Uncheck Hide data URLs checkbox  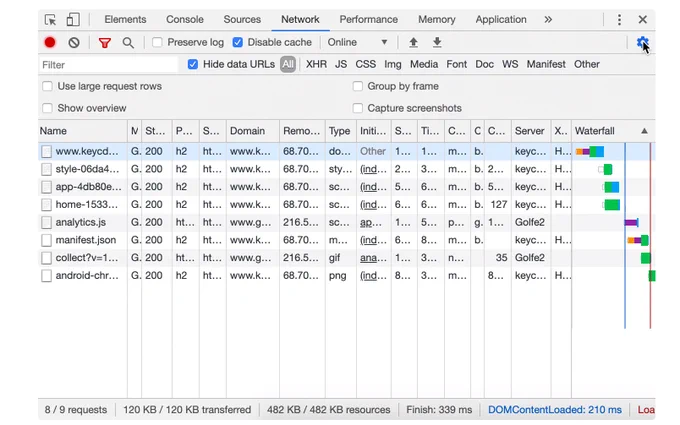click(x=193, y=64)
